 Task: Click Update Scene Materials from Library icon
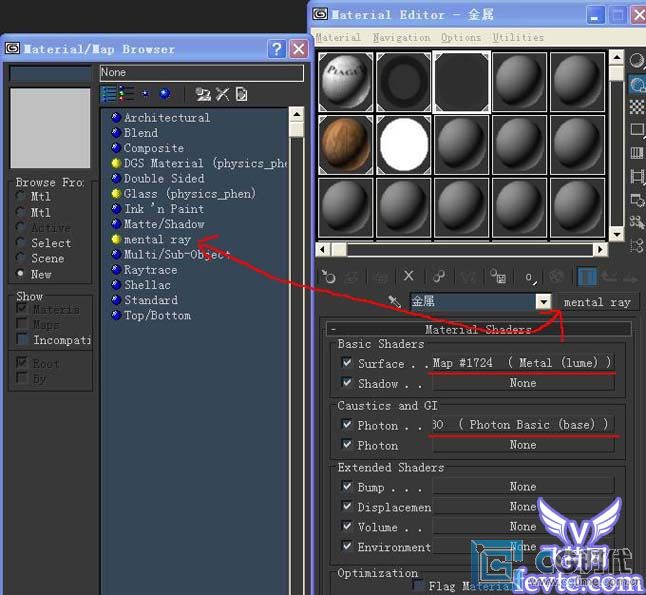(203, 94)
